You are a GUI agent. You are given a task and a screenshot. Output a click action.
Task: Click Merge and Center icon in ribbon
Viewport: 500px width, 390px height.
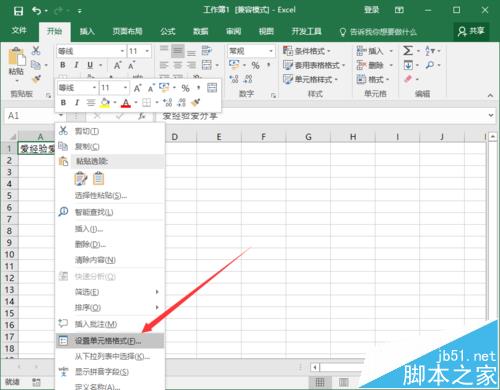[207, 65]
